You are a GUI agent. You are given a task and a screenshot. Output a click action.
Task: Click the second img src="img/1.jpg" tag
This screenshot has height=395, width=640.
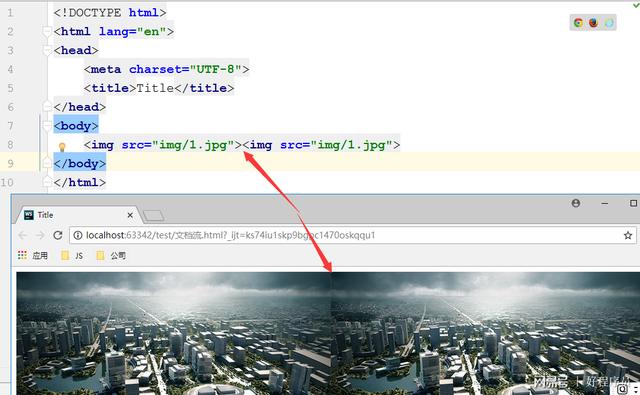tap(321, 145)
